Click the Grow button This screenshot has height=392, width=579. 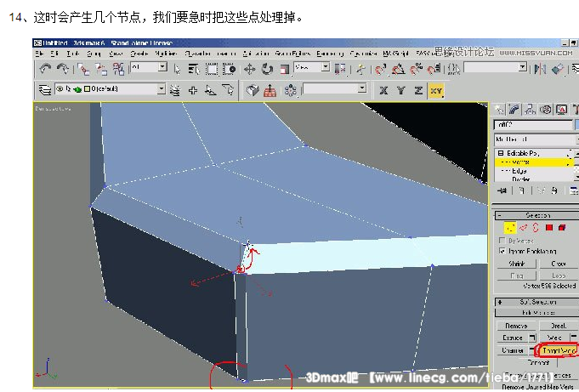[559, 264]
